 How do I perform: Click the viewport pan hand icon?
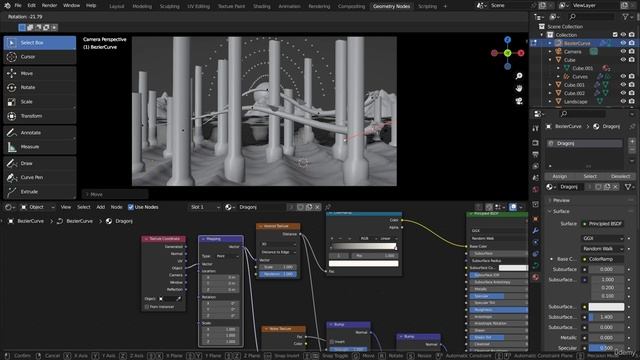click(x=519, y=89)
